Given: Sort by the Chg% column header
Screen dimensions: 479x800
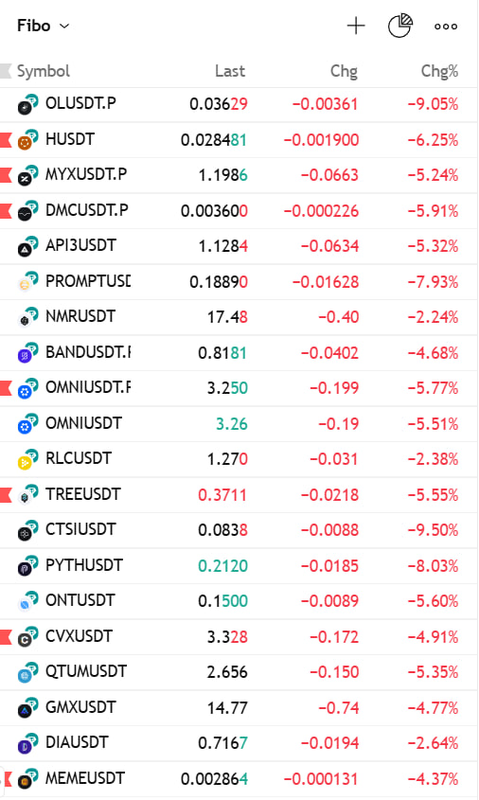Looking at the screenshot, I should coord(439,71).
